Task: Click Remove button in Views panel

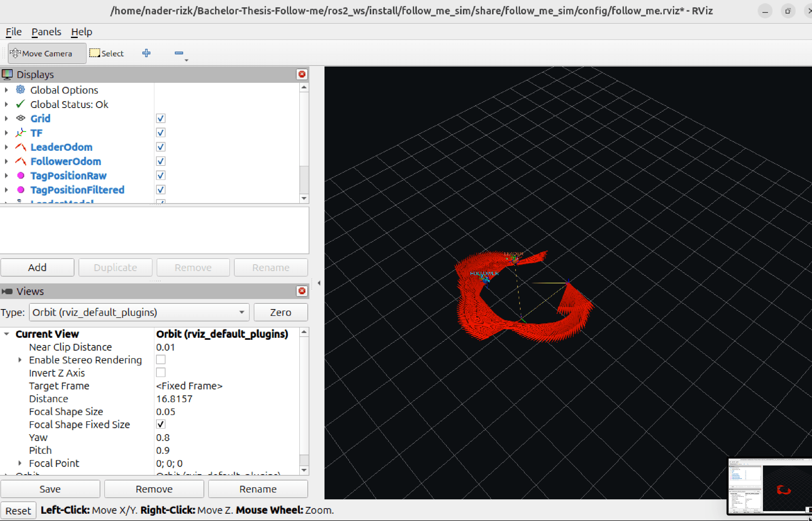Action: pyautogui.click(x=154, y=489)
